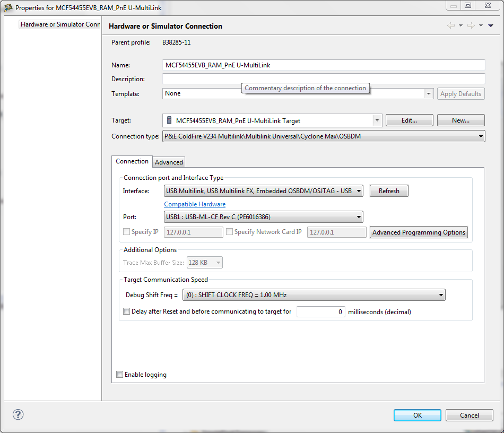The height and width of the screenshot is (433, 504).
Task: Open the Interface dropdown
Action: [x=264, y=191]
